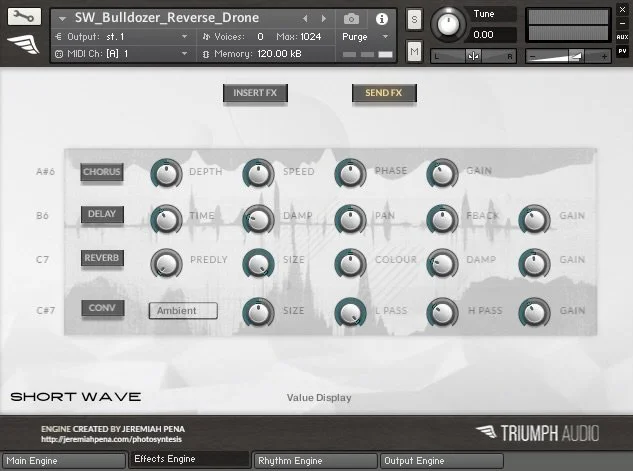Viewport: 633px width, 471px height.
Task: Solo the instrument with S button
Action: coord(414,19)
